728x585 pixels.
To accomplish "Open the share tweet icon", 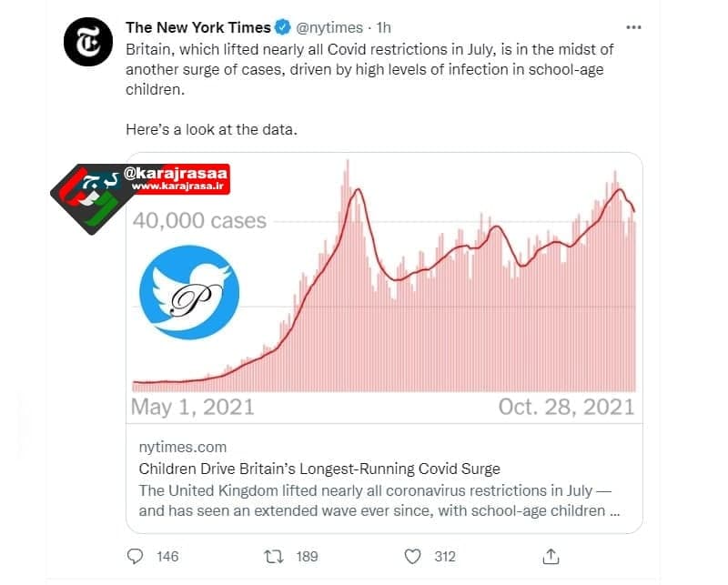I will point(551,556).
